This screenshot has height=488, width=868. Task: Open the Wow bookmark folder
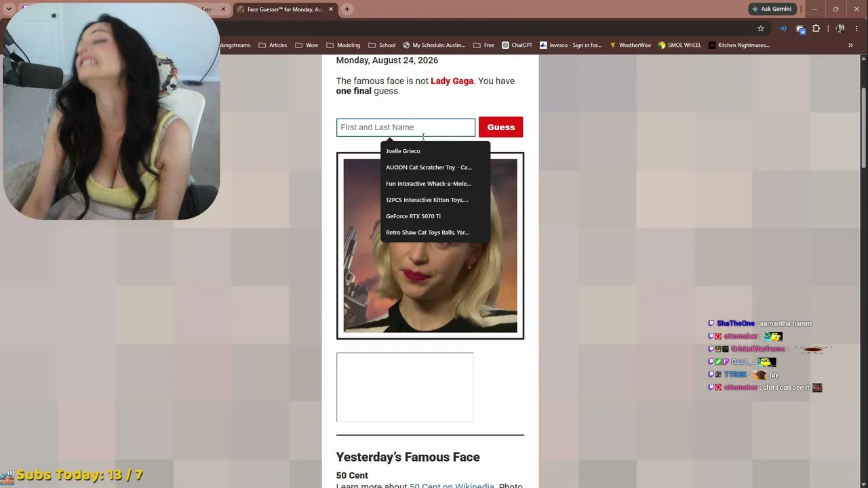[307, 45]
